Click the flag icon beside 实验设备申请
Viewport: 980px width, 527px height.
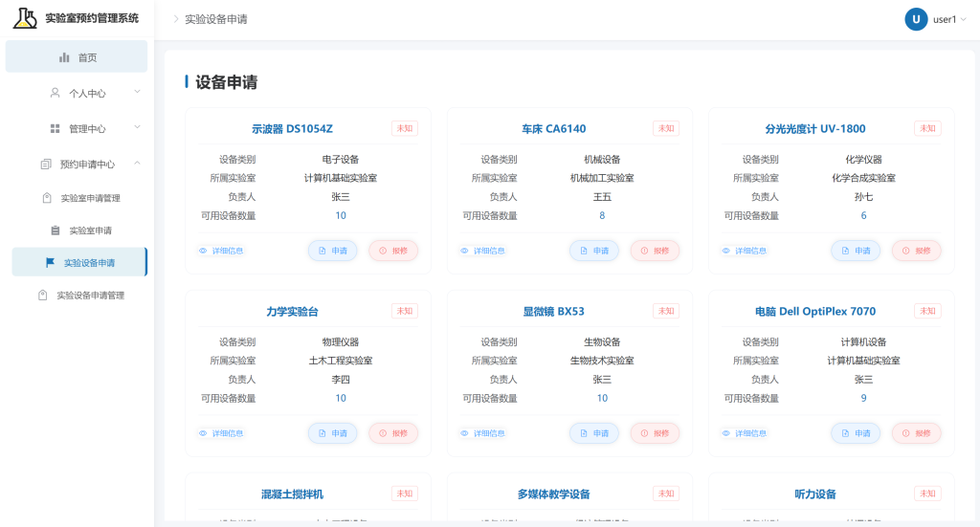click(x=50, y=262)
